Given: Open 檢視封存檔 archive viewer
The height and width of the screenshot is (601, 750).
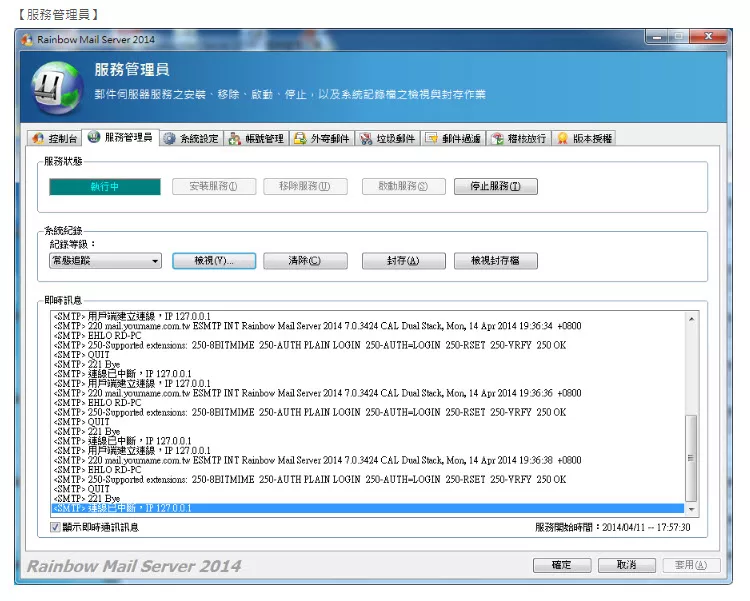Looking at the screenshot, I should click(495, 261).
